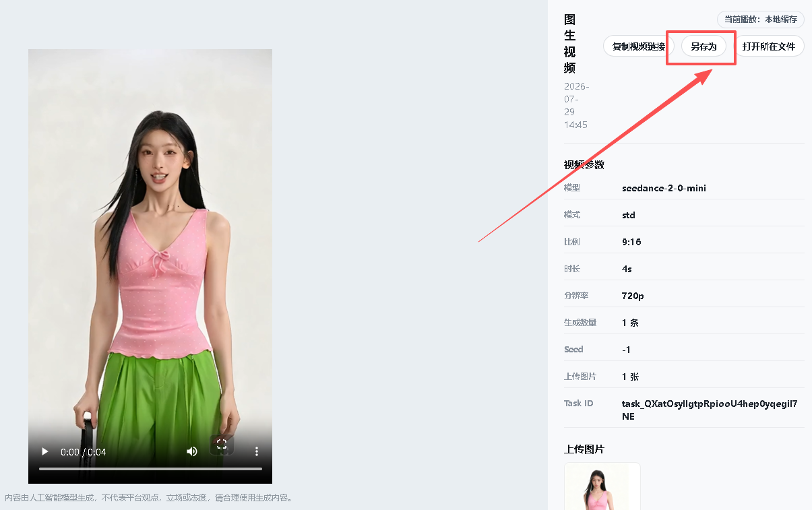
Task: Click the 当前播放: 本地缓存 badge
Action: tap(760, 20)
